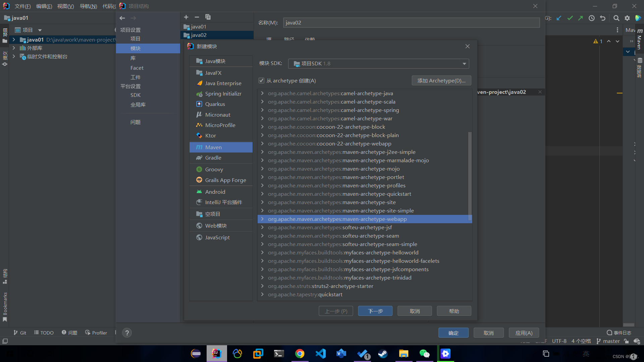
Task: Select Web模块 module type
Action: tap(221, 226)
